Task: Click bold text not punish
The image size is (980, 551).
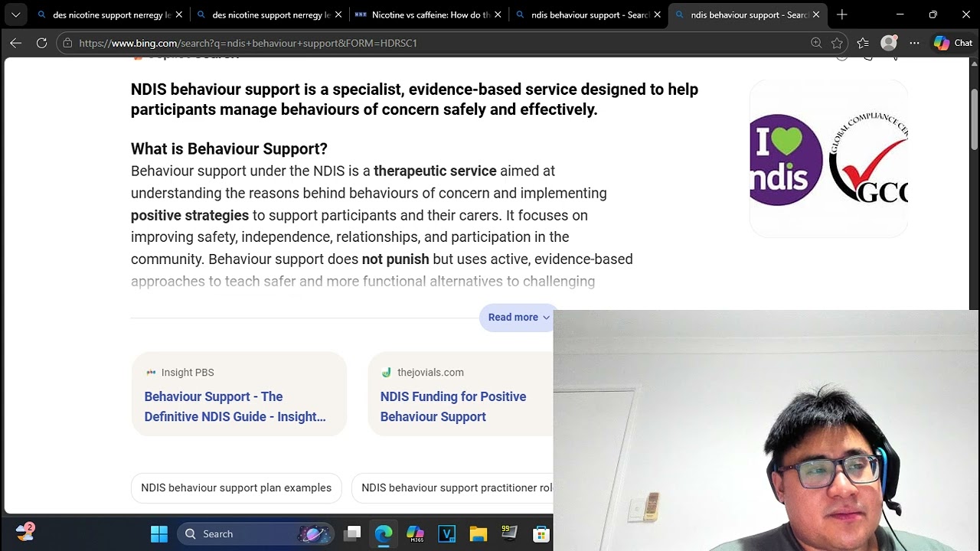Action: click(x=396, y=259)
